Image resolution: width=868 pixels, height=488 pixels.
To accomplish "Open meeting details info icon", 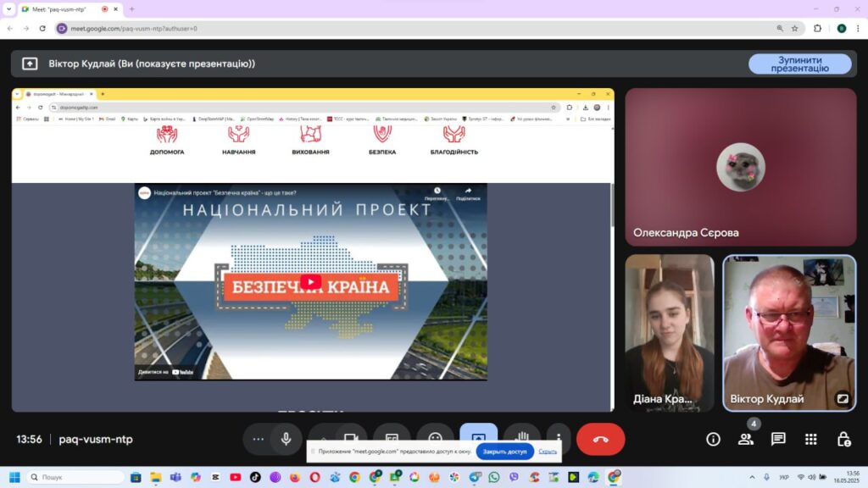I will pos(713,440).
